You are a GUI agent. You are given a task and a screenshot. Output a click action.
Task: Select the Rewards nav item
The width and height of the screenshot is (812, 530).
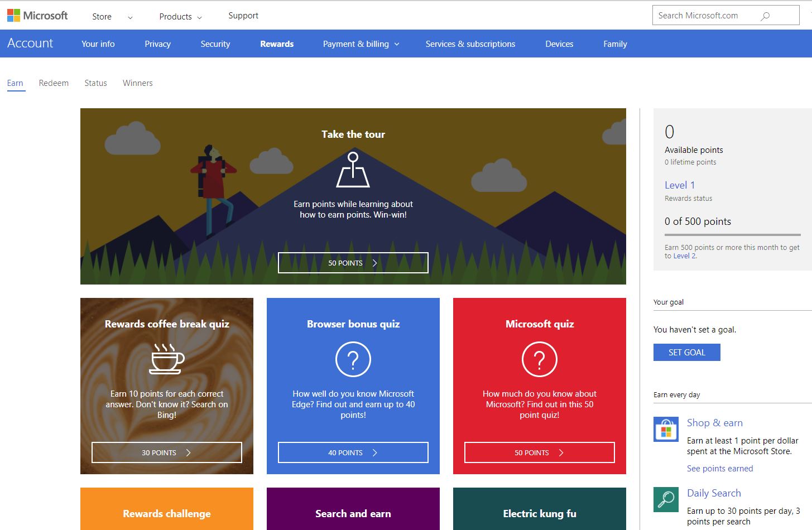click(x=277, y=44)
